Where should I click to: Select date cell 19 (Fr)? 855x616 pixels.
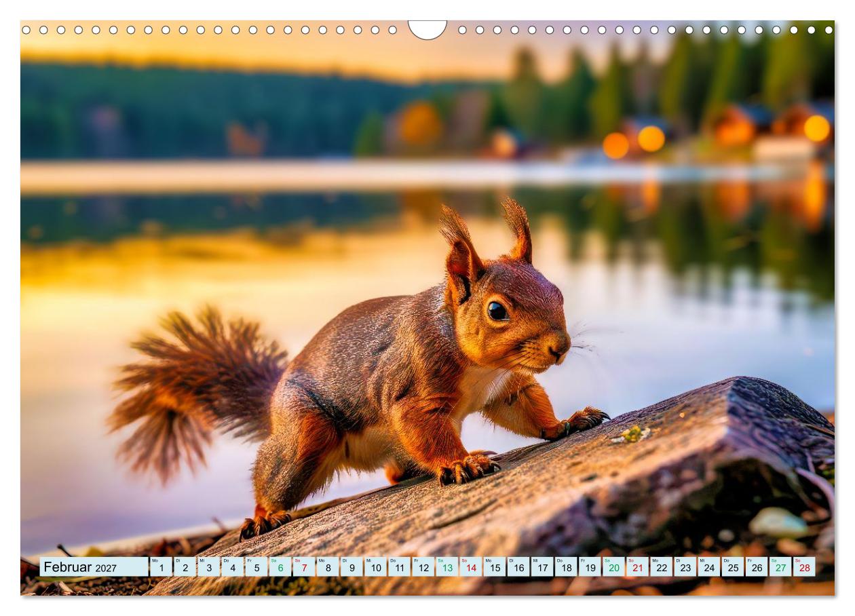pyautogui.click(x=589, y=567)
